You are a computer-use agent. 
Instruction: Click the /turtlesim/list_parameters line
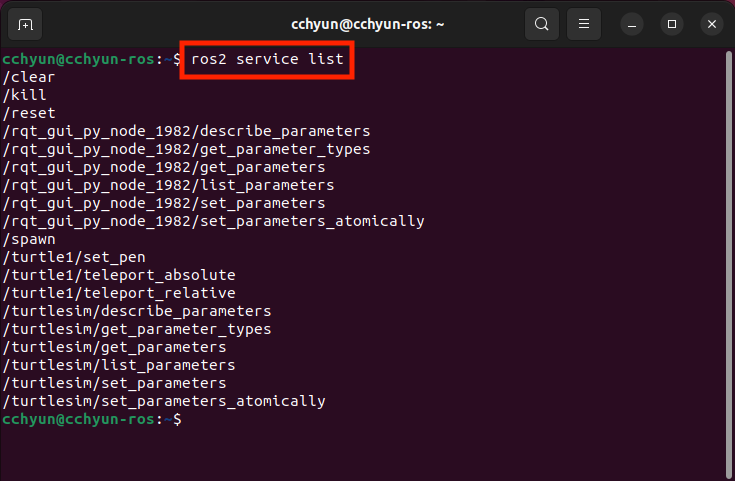tap(119, 365)
